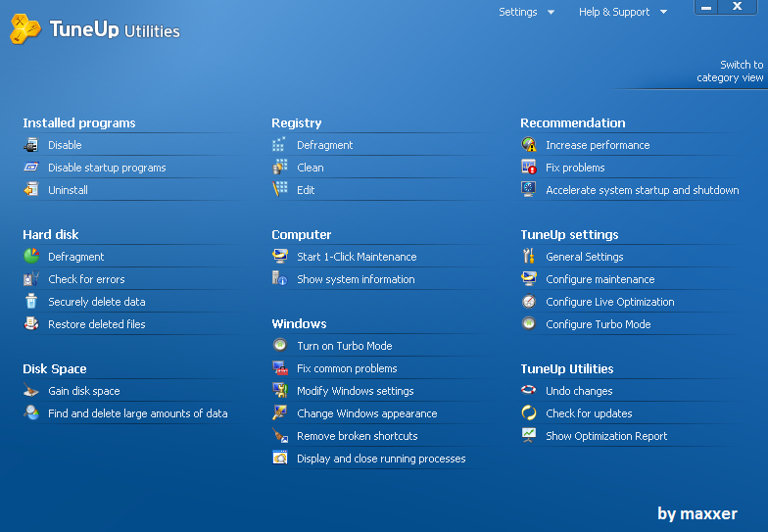Open Display and close running processes link

coord(381,459)
